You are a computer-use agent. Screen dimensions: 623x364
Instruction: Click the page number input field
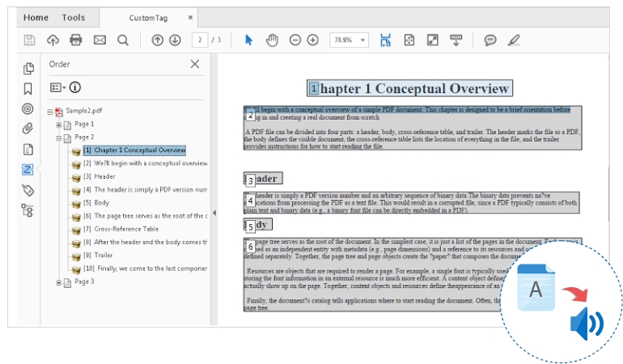click(x=198, y=40)
